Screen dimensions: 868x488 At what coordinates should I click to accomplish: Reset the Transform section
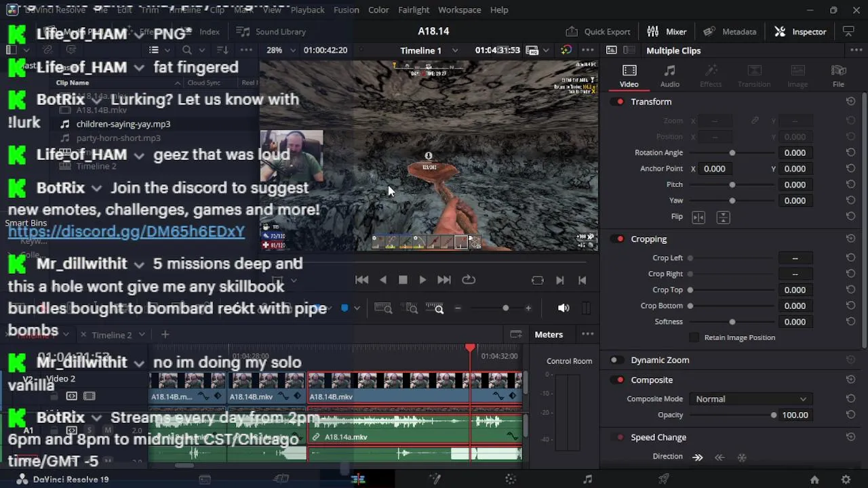(850, 102)
